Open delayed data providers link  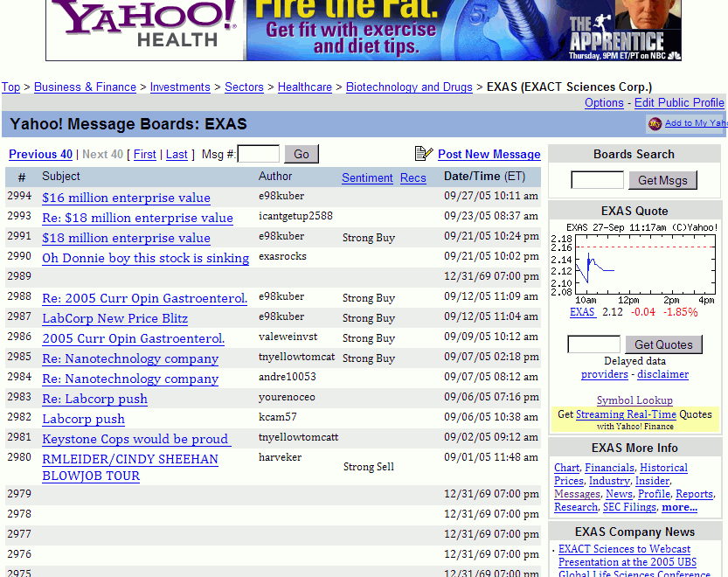pos(604,374)
